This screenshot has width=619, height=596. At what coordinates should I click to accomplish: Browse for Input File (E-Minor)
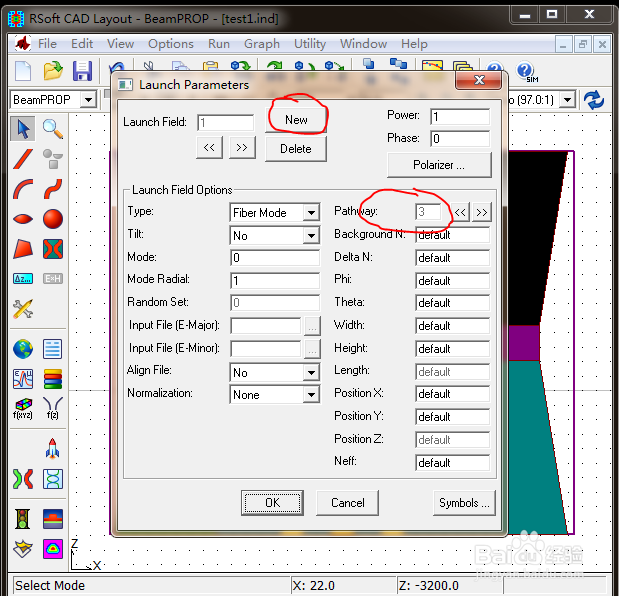tap(312, 349)
